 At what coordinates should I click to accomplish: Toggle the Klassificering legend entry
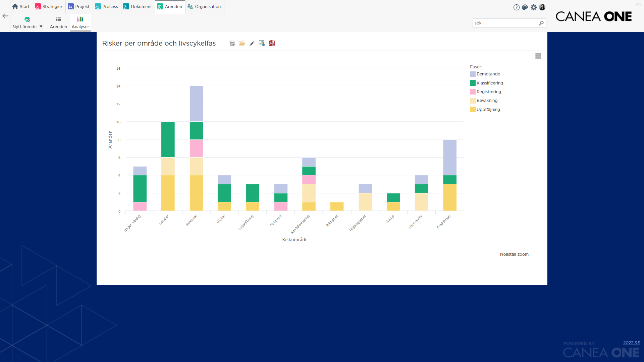point(486,83)
